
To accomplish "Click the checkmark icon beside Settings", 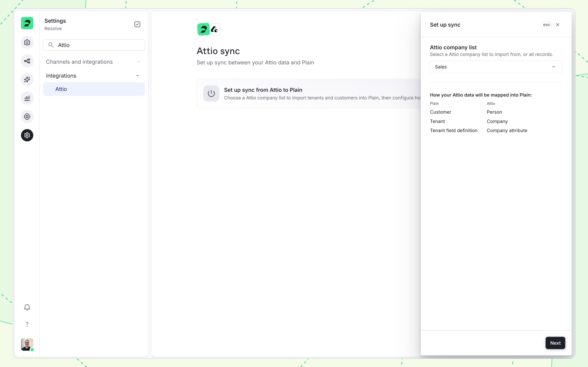I will [x=137, y=24].
